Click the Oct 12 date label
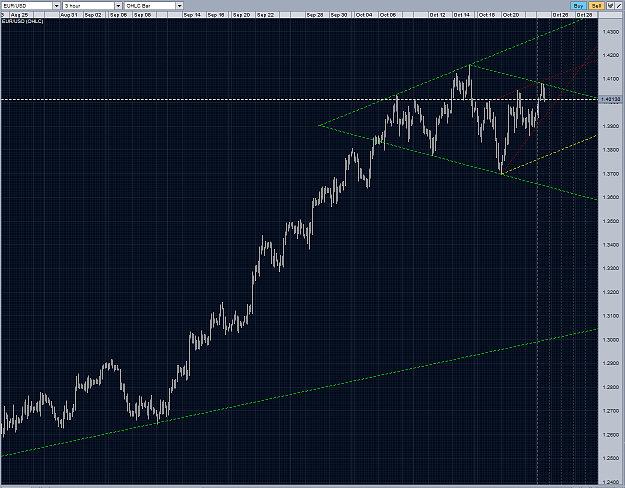Viewport: 625px width, 488px height. coord(438,15)
